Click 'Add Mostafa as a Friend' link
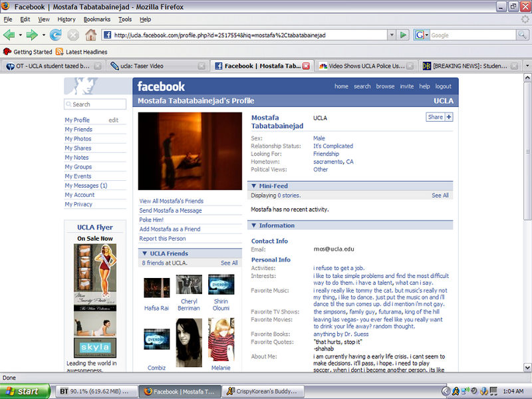Viewport: 532px width, 399px height. coord(170,229)
